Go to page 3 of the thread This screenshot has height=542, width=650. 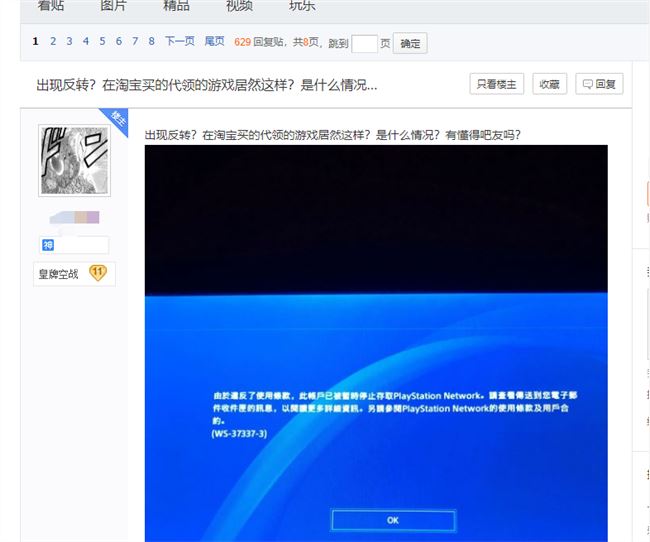69,41
